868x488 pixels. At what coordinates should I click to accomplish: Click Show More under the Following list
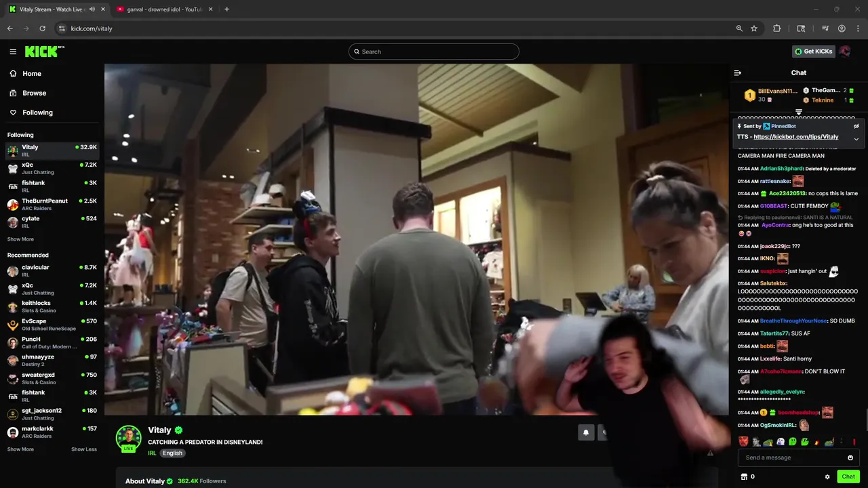20,239
